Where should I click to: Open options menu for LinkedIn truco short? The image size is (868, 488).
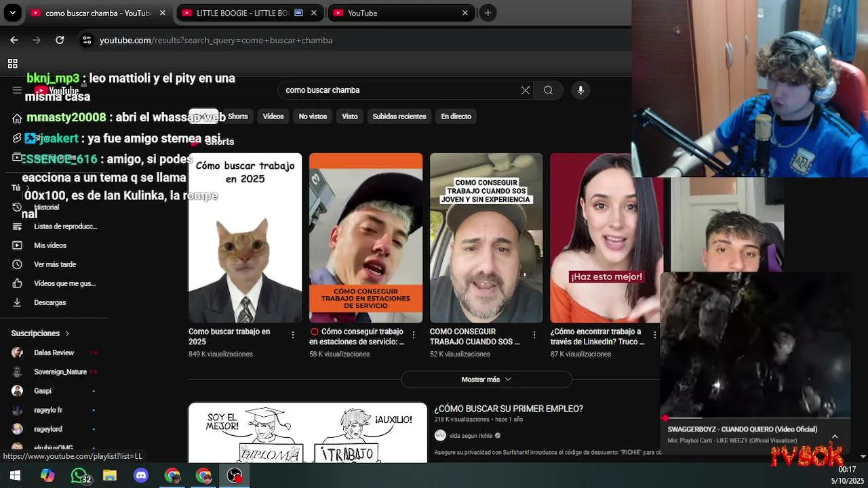point(654,335)
